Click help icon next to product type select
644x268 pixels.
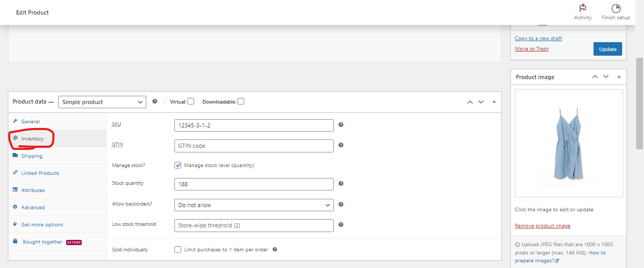pyautogui.click(x=155, y=101)
